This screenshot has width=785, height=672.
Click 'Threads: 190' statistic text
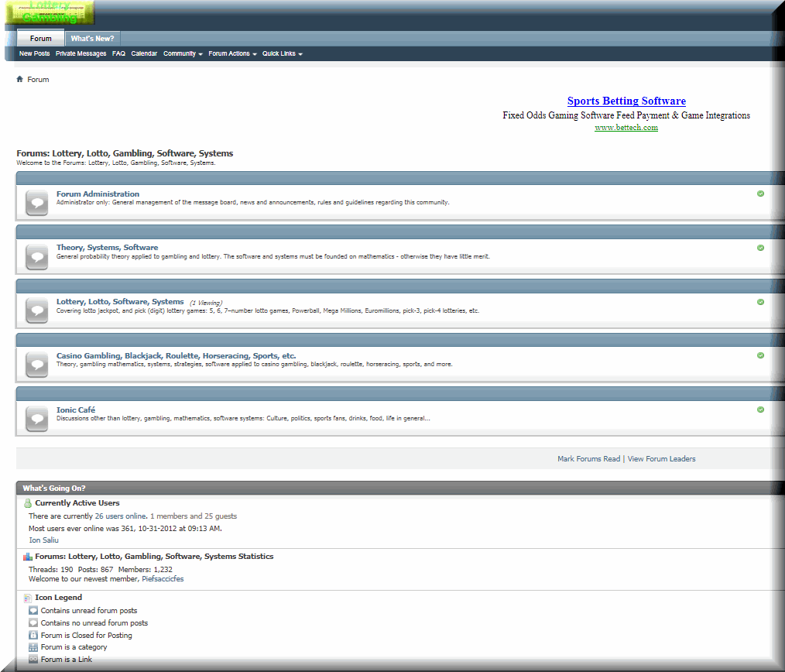click(50, 570)
